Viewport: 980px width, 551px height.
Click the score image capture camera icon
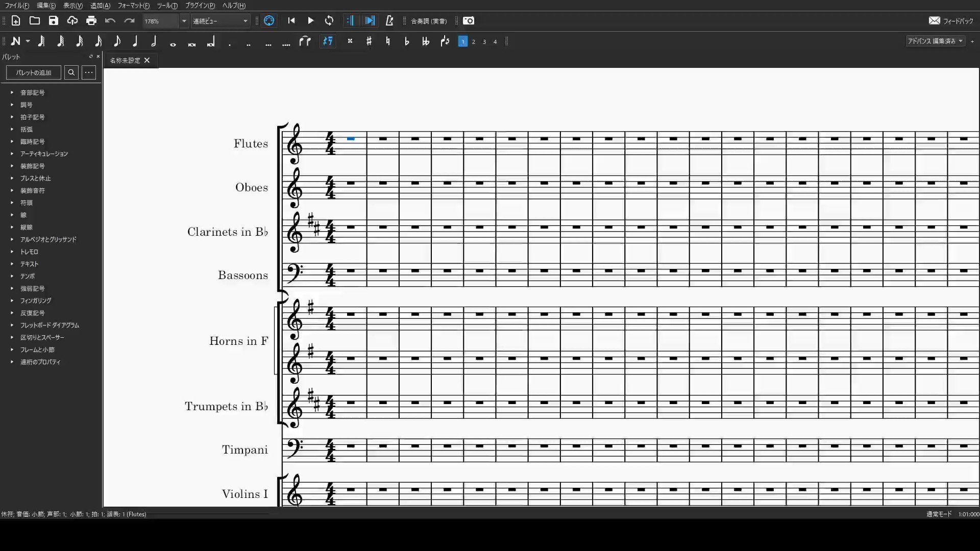click(x=469, y=21)
